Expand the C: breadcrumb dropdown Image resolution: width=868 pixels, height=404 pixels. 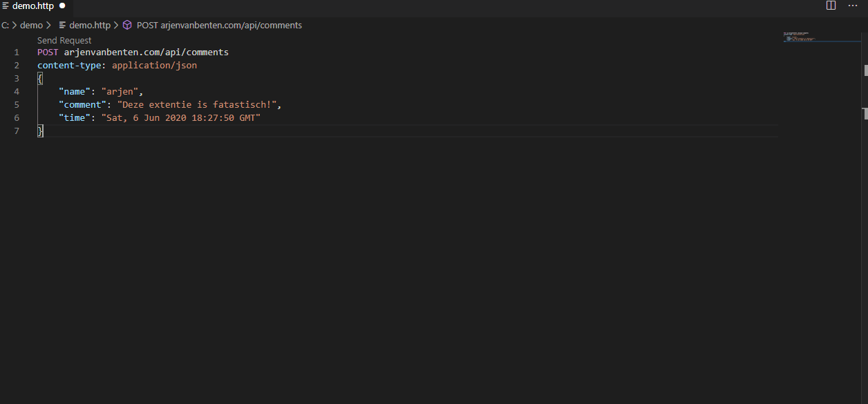(6, 25)
